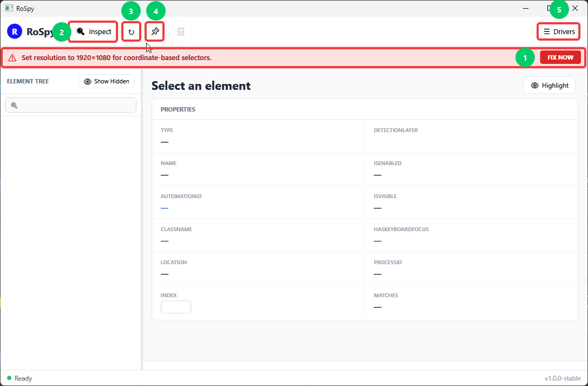Click the red warning triangle icon
Screen dimensions: 588x386
12,58
